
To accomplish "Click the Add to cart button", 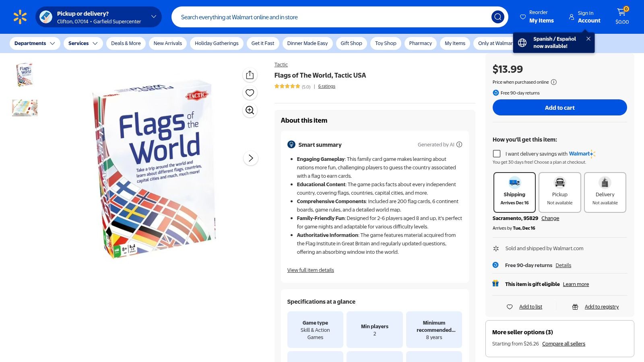I will [559, 107].
